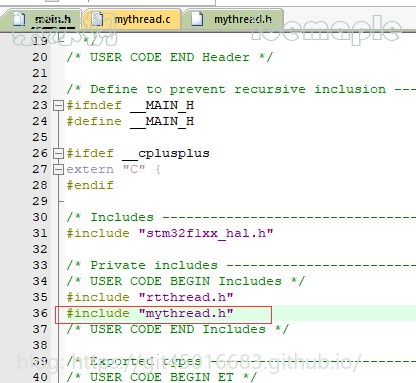Click the main.h tab file icon
Viewport: 416px width, 383px height.
pyautogui.click(x=19, y=19)
